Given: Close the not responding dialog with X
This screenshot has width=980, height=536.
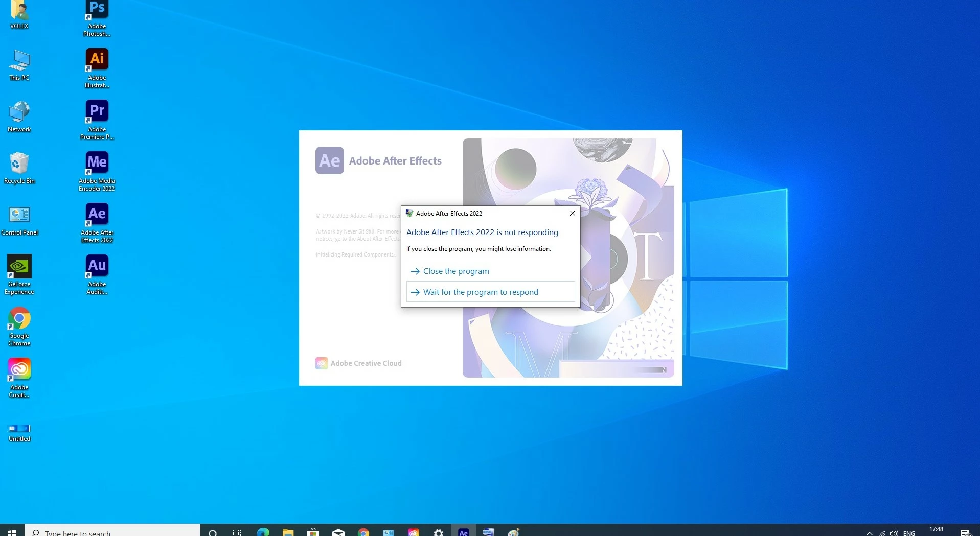Looking at the screenshot, I should click(x=573, y=214).
